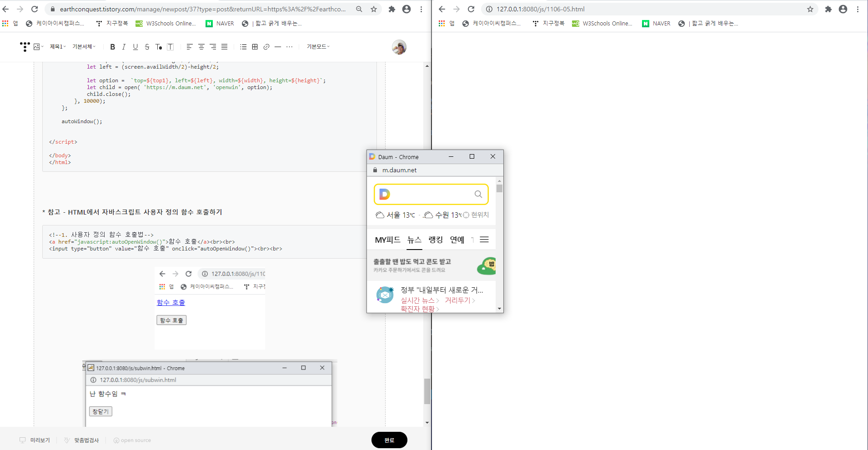Insert a horizontal divider line
This screenshot has height=450, width=868.
(x=278, y=47)
